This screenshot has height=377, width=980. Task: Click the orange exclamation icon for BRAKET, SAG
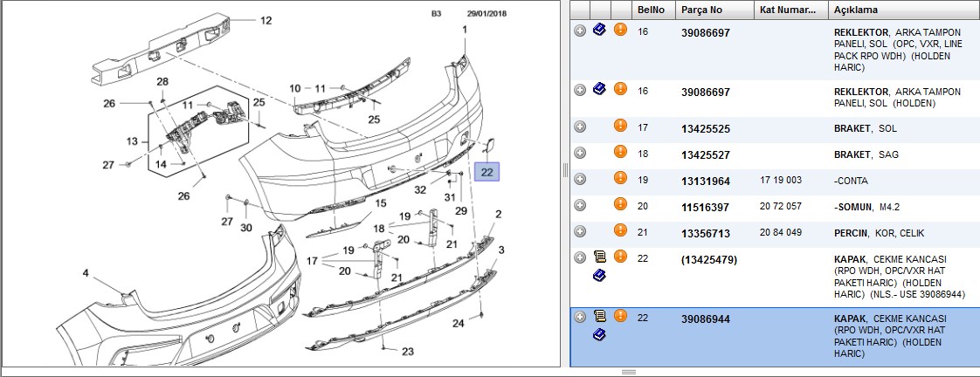pyautogui.click(x=620, y=152)
